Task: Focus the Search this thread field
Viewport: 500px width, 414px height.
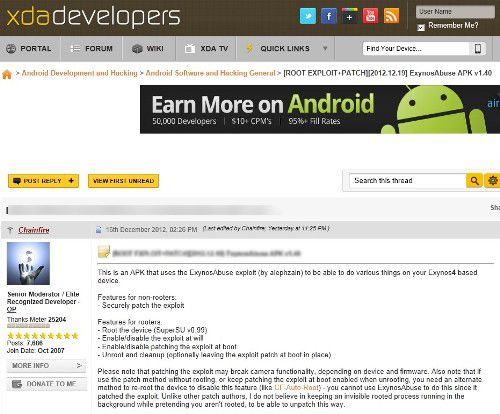Action: point(408,181)
